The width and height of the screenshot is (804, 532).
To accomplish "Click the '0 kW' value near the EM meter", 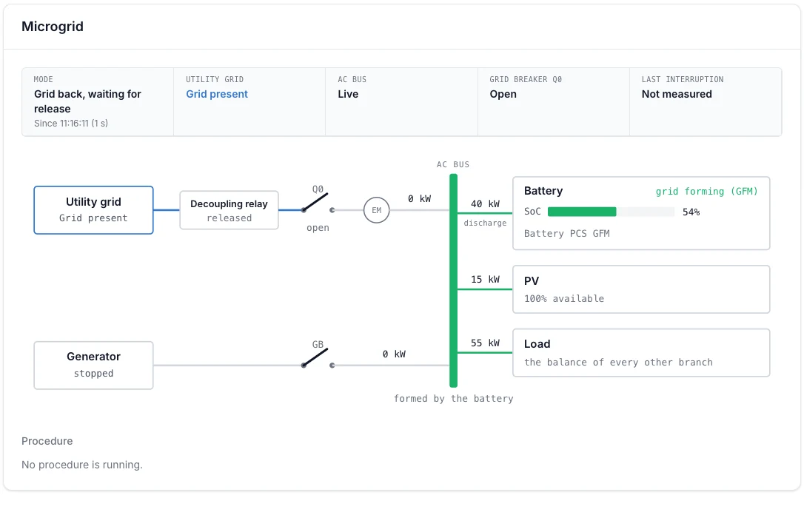I will [420, 199].
